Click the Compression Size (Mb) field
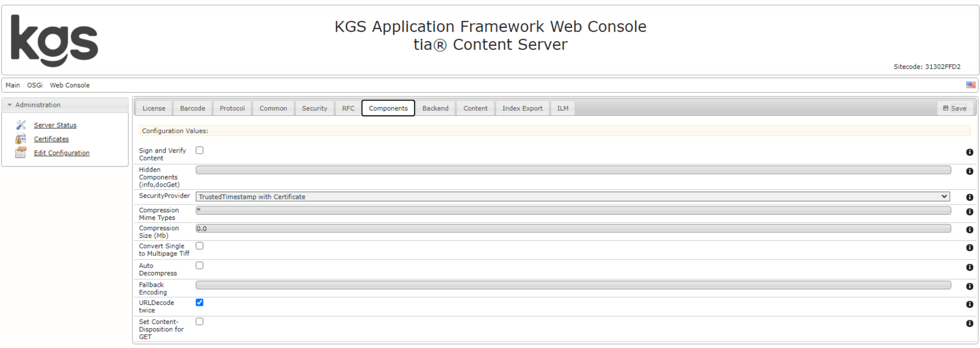This screenshot has height=348, width=980. tap(573, 229)
